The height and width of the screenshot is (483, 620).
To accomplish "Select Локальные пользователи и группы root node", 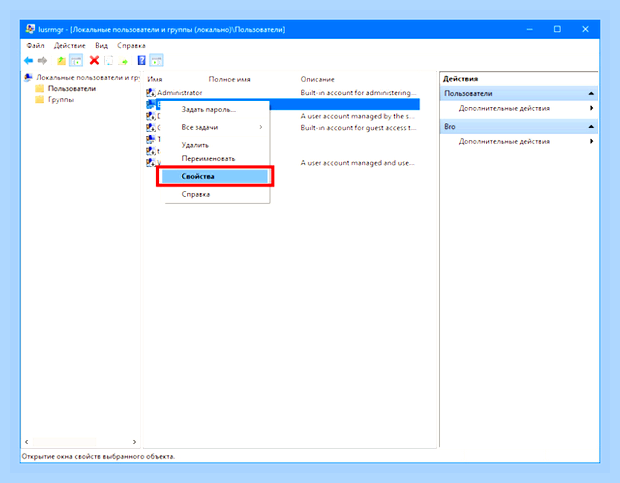I will (x=88, y=77).
